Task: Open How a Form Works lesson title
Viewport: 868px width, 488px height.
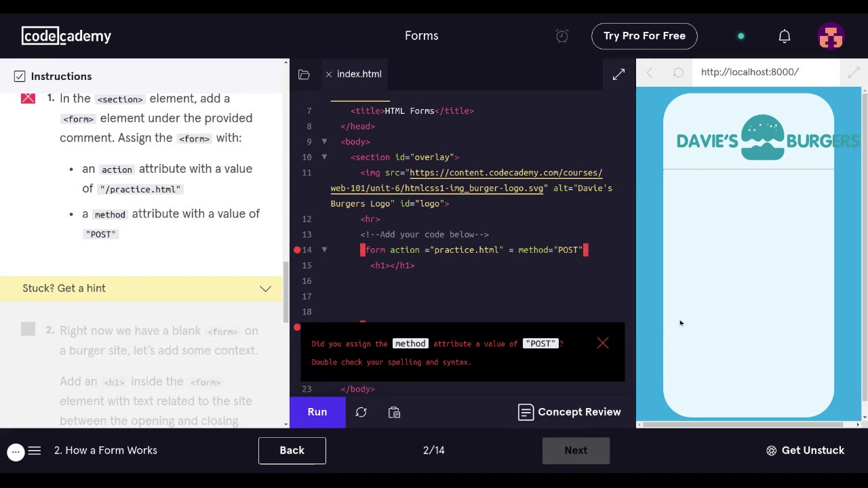Action: pos(106,450)
